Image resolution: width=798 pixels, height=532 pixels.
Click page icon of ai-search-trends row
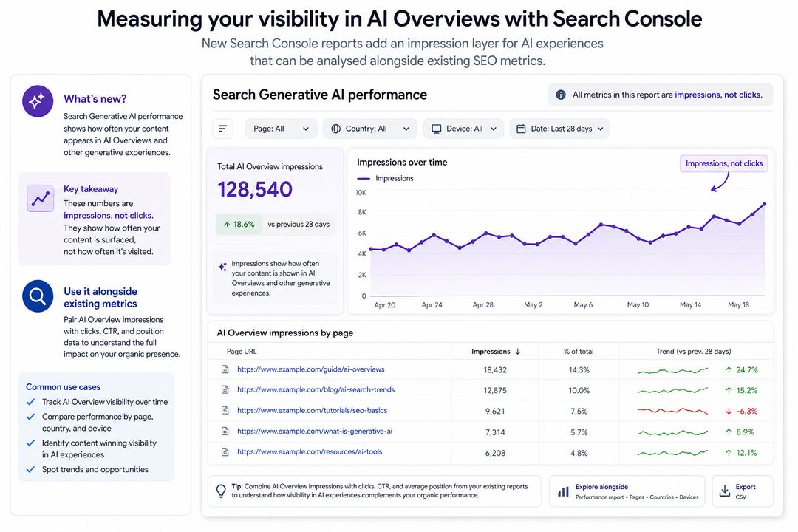(x=225, y=390)
